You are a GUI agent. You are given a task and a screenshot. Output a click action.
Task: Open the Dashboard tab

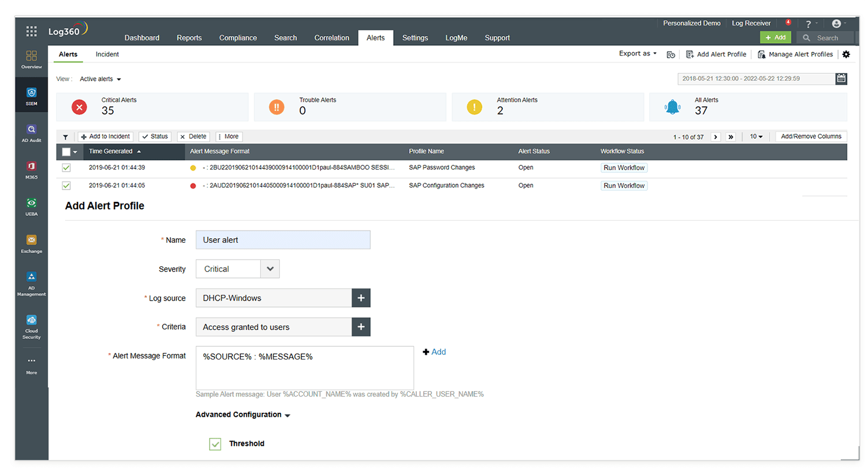coord(142,38)
